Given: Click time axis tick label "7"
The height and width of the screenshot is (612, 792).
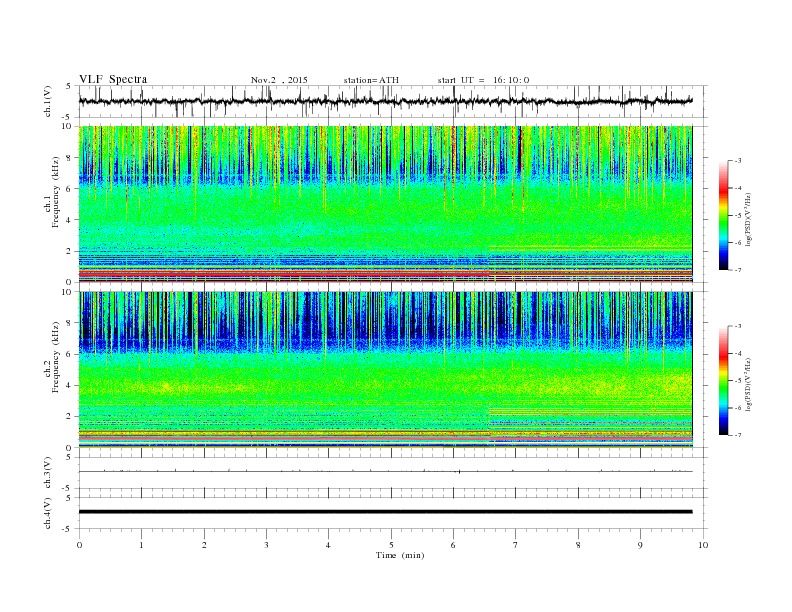Looking at the screenshot, I should [516, 545].
